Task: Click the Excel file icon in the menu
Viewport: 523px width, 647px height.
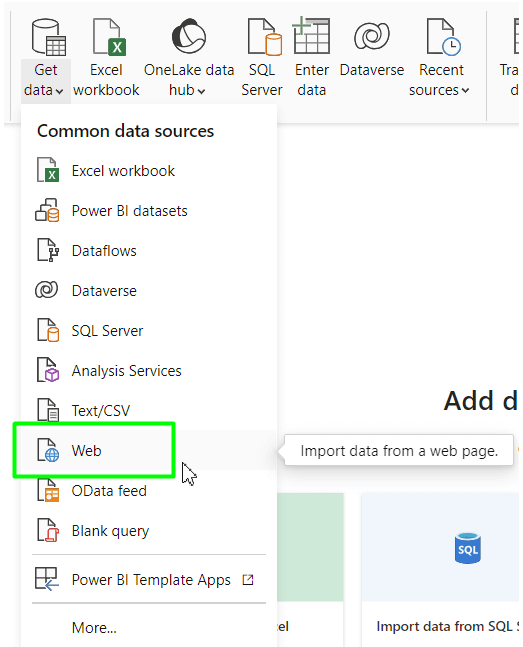Action: pyautogui.click(x=47, y=170)
